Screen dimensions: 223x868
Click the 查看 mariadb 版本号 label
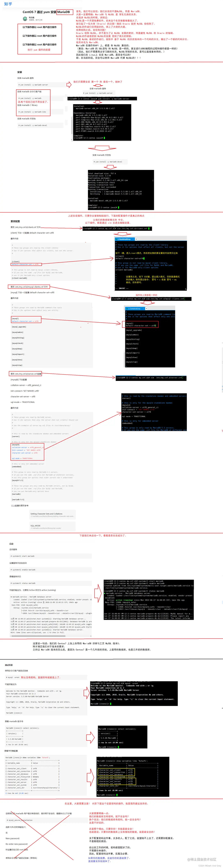point(14,721)
